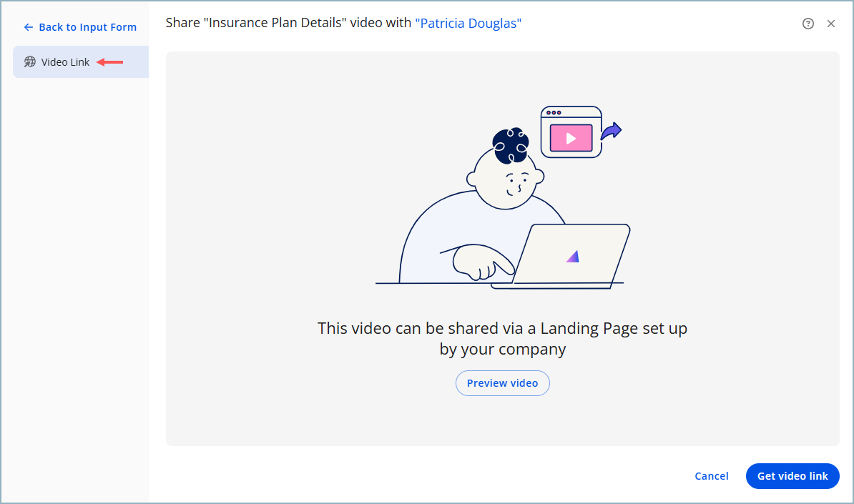The image size is (854, 504).
Task: Open help via the question mark icon
Action: 808,24
